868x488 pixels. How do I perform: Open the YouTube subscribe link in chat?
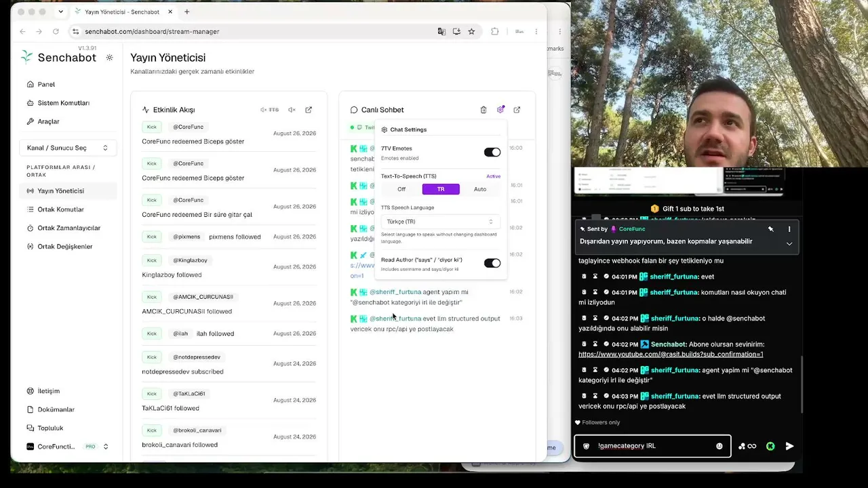(x=671, y=354)
